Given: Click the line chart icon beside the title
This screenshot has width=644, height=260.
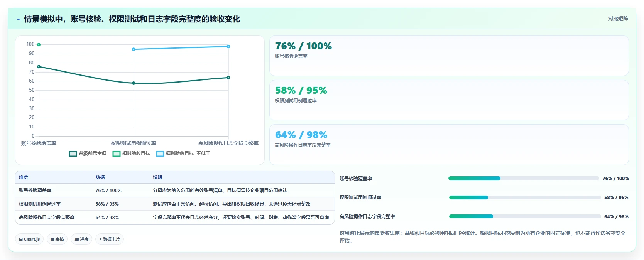Looking at the screenshot, I should pos(18,19).
